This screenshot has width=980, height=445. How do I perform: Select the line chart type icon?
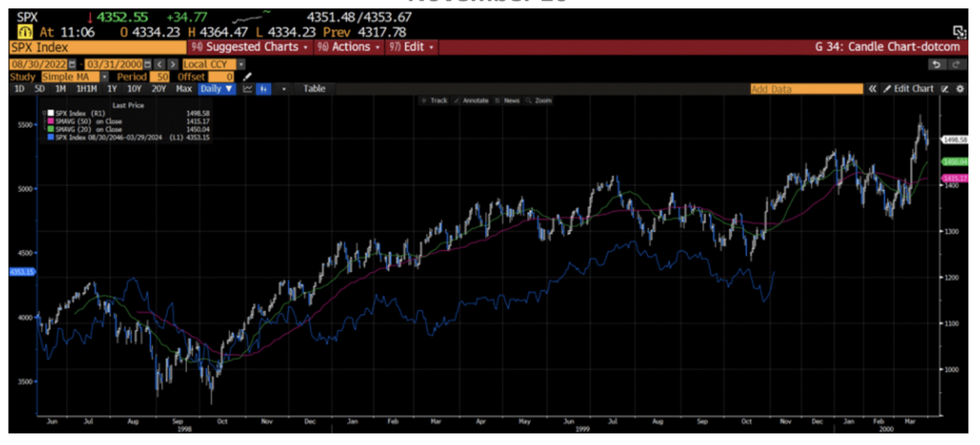(x=248, y=89)
